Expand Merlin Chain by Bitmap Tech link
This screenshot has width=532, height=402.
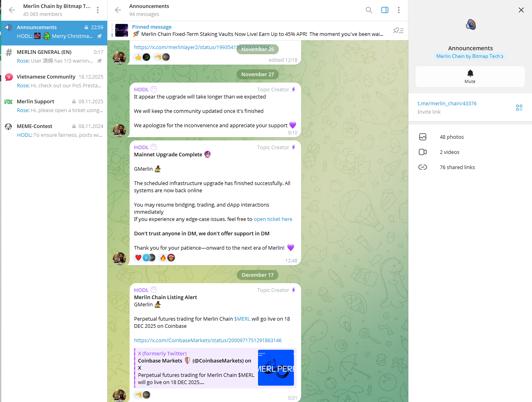(469, 56)
